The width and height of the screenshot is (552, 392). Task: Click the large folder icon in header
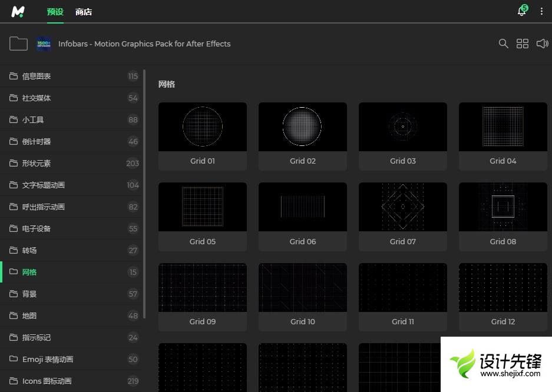point(18,44)
